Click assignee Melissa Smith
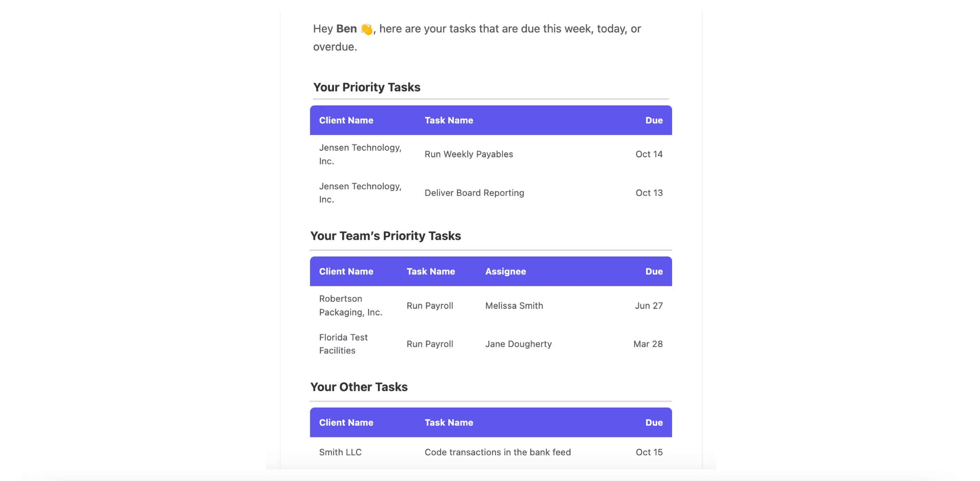 pyautogui.click(x=514, y=305)
